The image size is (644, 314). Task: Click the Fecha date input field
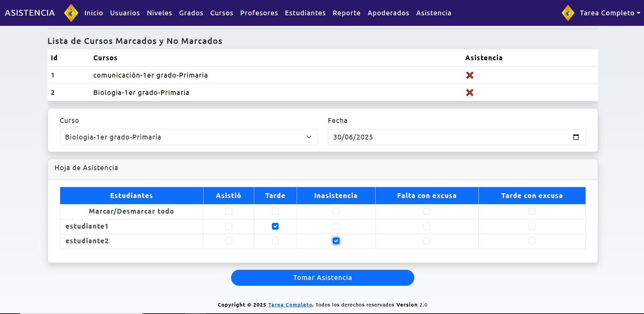click(442, 137)
